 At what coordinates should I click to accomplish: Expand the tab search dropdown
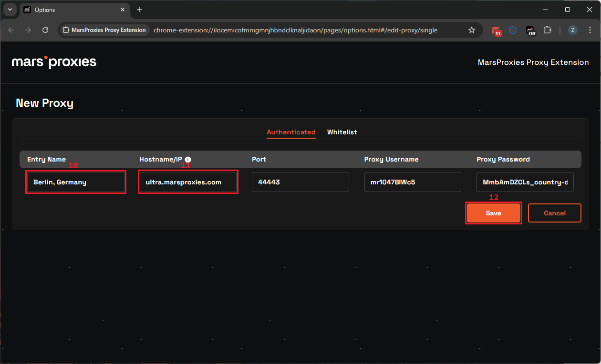(10, 10)
